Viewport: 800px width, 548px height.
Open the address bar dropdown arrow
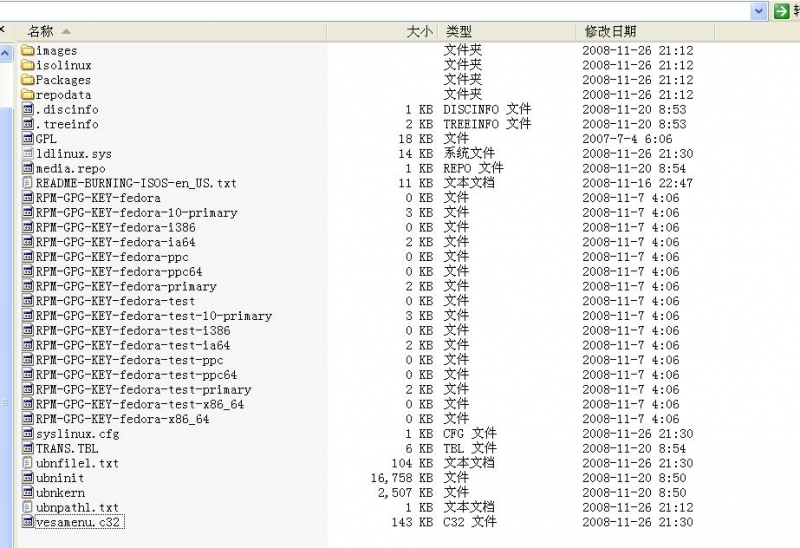pos(759,11)
